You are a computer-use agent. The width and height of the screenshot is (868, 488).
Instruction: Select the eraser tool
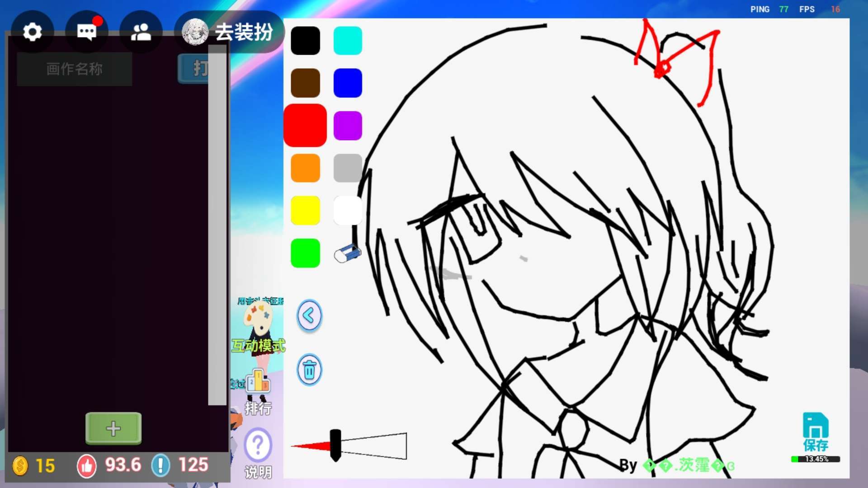pyautogui.click(x=347, y=253)
